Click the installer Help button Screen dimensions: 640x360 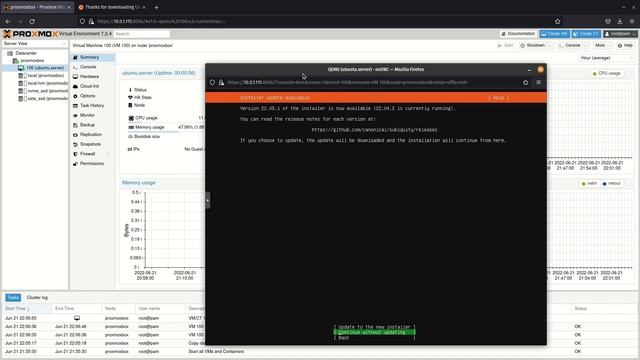click(498, 98)
